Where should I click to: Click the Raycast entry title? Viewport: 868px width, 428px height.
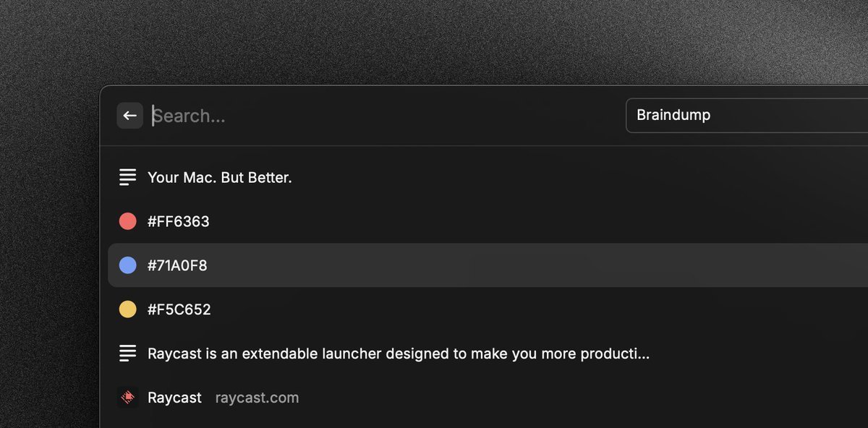tap(174, 398)
